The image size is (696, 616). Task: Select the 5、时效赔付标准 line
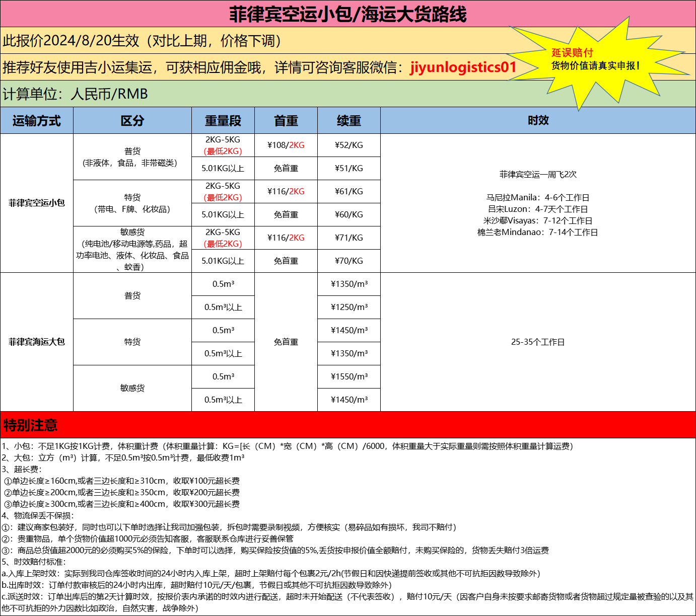click(x=34, y=562)
